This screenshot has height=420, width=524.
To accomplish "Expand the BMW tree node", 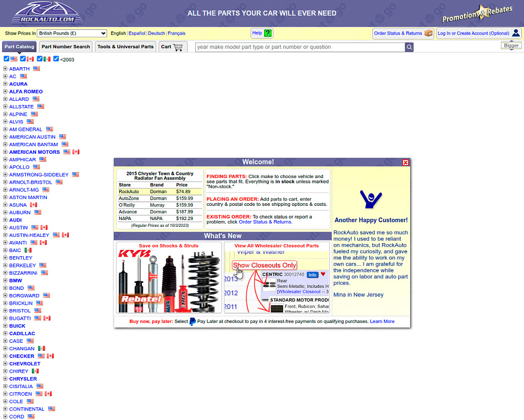I will point(5,281).
